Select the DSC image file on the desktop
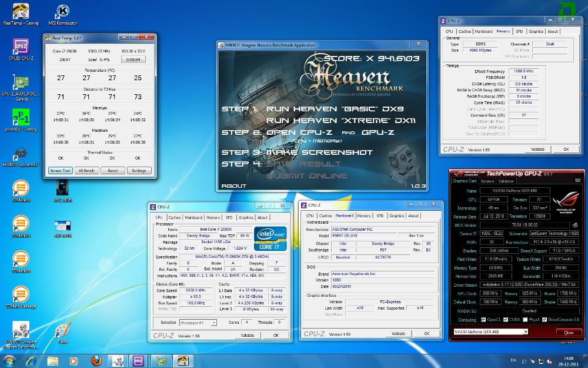Screen dimensions: 588x368 coord(62,191)
